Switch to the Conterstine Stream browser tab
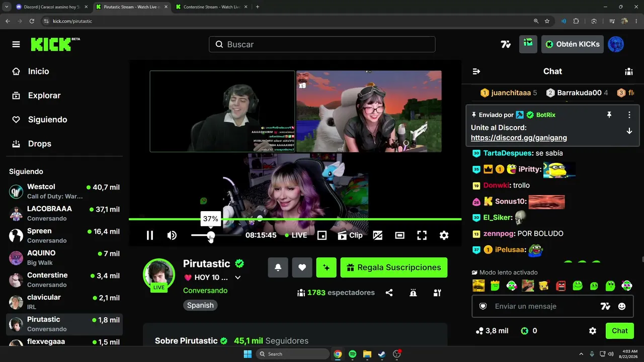 (x=211, y=7)
